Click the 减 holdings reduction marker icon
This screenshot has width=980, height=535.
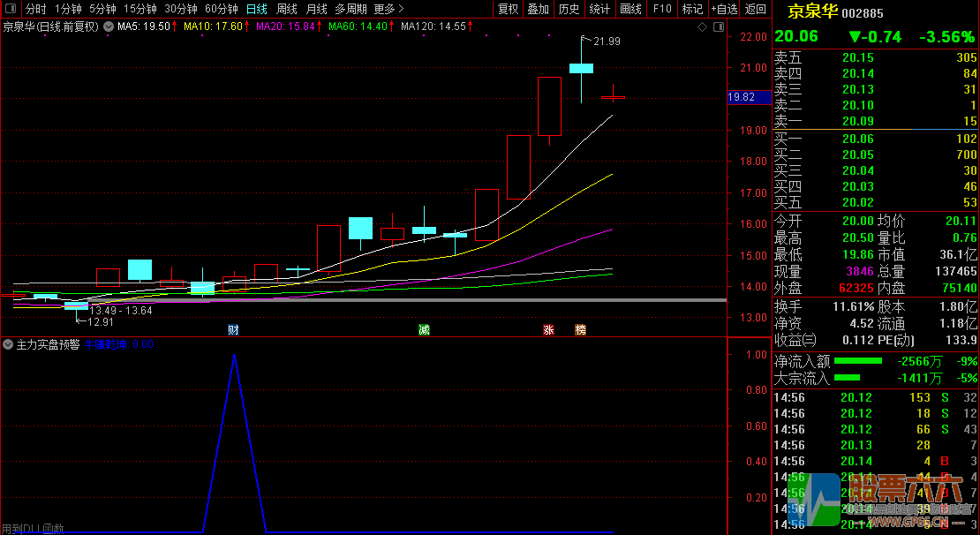pos(425,330)
